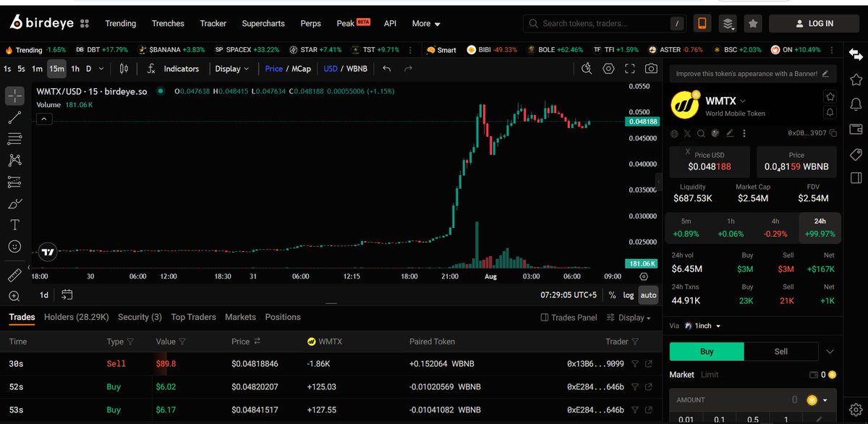Open the wallet icon in right sidebar
The image size is (868, 424).
[855, 130]
